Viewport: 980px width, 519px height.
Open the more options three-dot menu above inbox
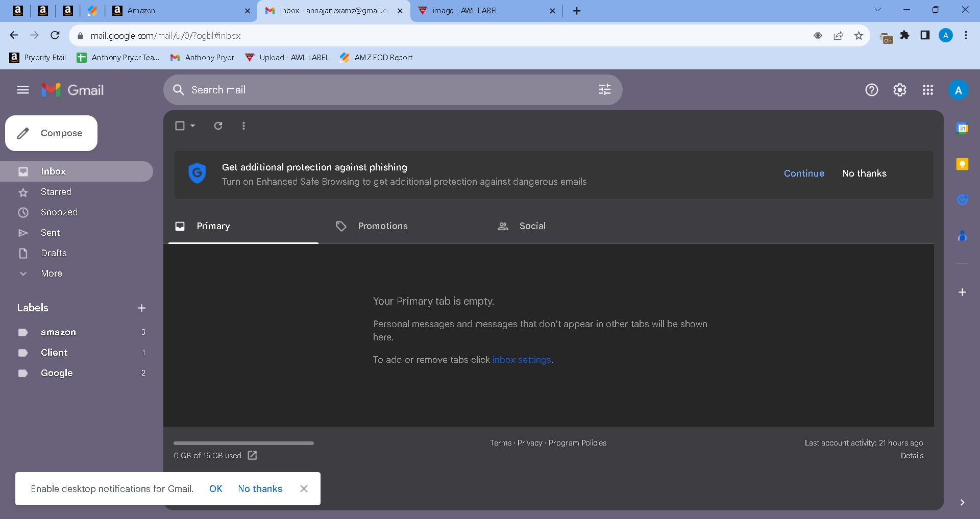click(243, 126)
